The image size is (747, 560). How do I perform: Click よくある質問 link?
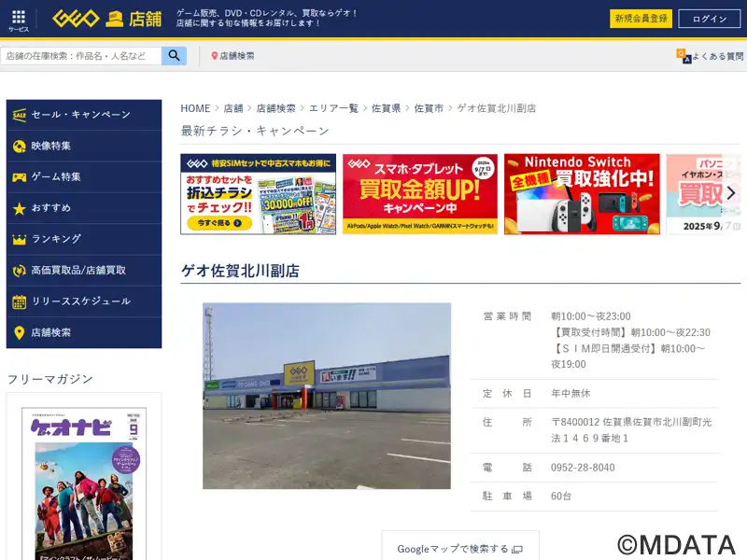click(718, 56)
